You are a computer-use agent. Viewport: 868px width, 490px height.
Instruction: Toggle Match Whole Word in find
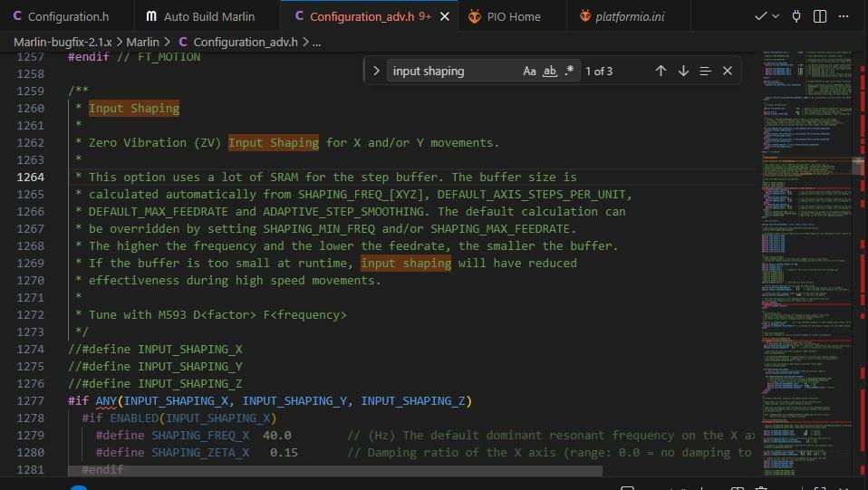549,71
